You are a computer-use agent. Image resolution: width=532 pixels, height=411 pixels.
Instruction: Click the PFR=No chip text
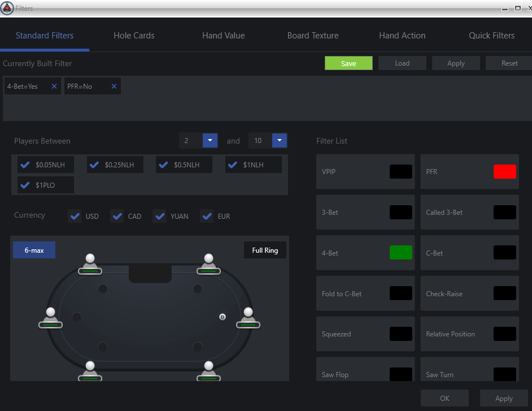tap(80, 86)
